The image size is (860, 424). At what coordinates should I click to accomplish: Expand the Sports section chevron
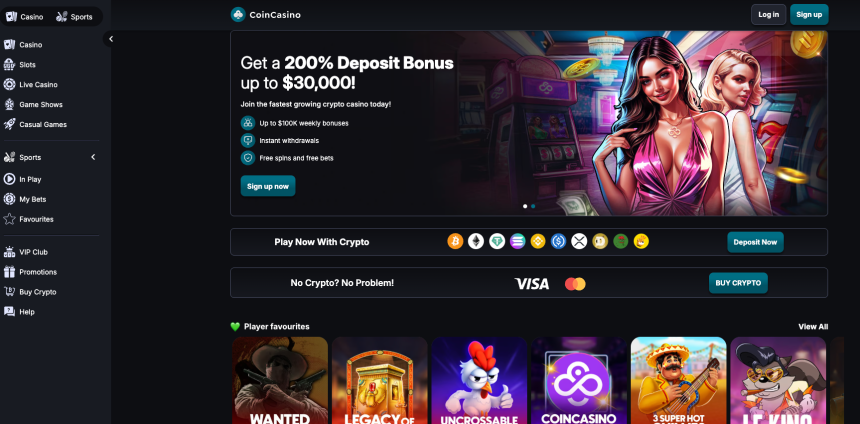pyautogui.click(x=93, y=157)
